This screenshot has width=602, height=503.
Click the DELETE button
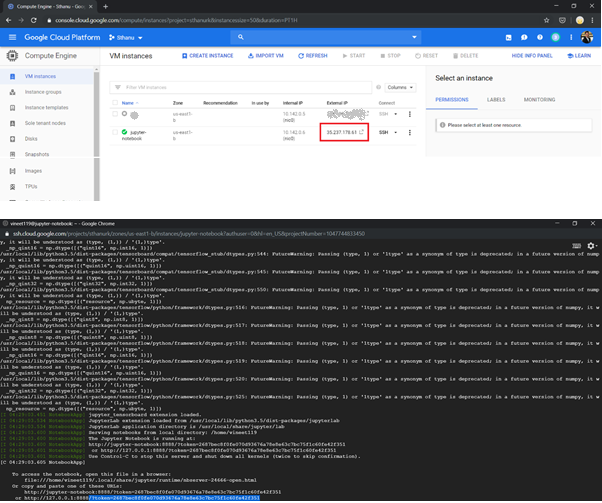(x=465, y=56)
